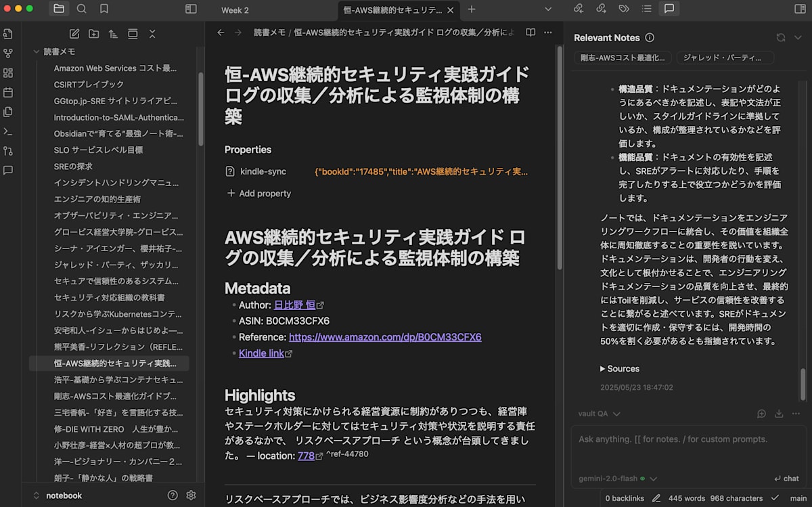Toggle the right sidebar panel
Viewport: 812px width, 507px height.
[800, 9]
